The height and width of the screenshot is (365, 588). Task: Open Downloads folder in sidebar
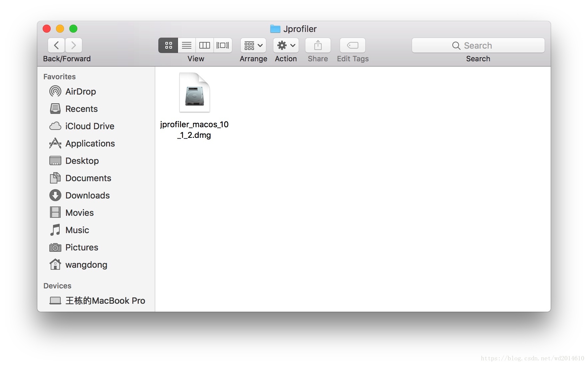pyautogui.click(x=96, y=195)
